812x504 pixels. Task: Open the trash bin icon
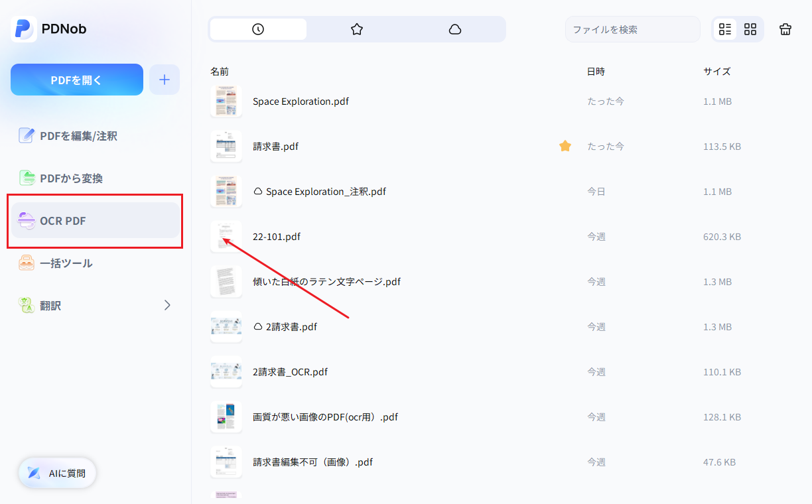[x=785, y=29]
